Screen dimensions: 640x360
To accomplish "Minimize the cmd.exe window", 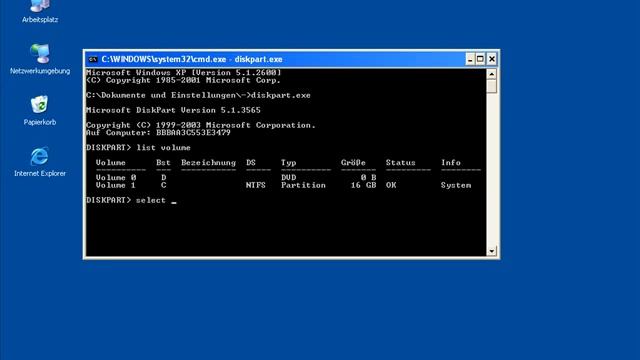I will [470, 60].
